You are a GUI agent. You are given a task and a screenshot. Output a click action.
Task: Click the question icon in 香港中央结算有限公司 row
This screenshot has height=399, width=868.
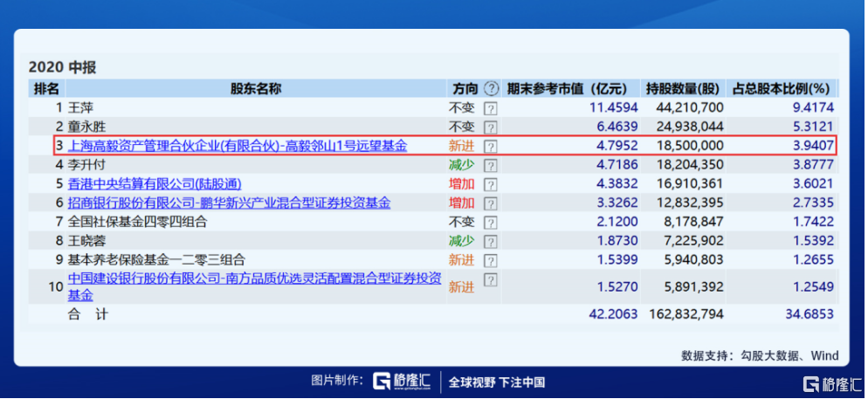pos(491,185)
